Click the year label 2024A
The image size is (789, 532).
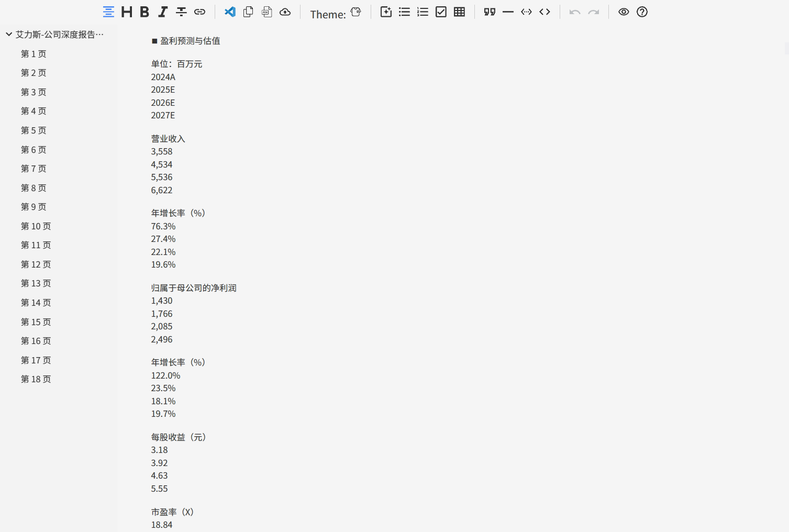tap(163, 77)
